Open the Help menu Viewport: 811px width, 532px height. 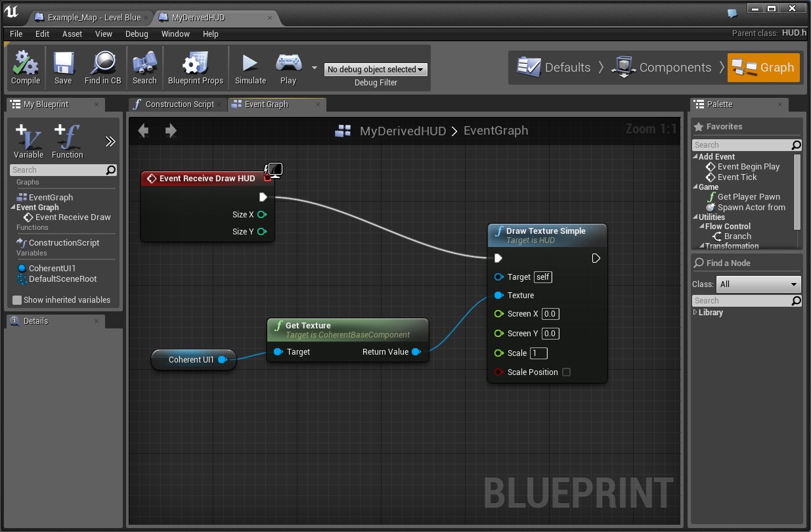[211, 33]
